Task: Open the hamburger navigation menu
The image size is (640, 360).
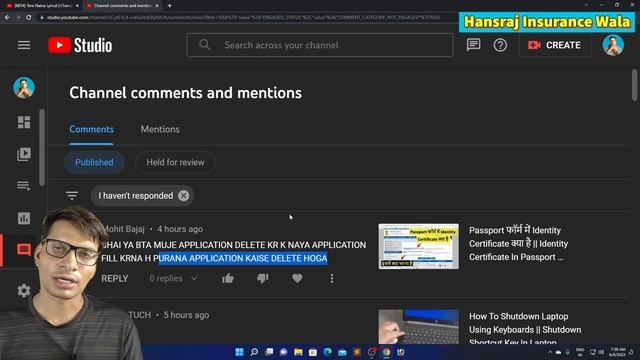Action: (x=24, y=45)
